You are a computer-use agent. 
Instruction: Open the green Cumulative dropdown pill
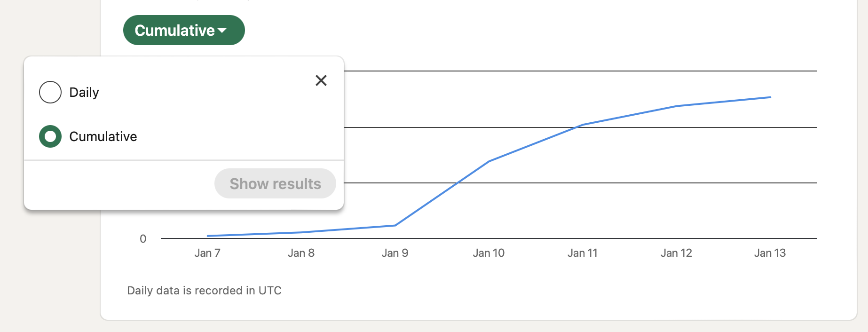(x=183, y=30)
